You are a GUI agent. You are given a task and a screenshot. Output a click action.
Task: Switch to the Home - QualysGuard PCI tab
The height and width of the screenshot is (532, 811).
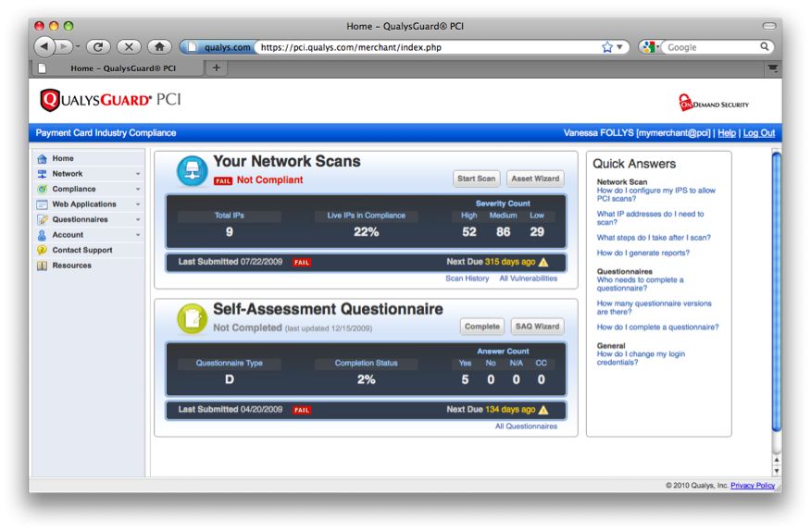(x=118, y=68)
